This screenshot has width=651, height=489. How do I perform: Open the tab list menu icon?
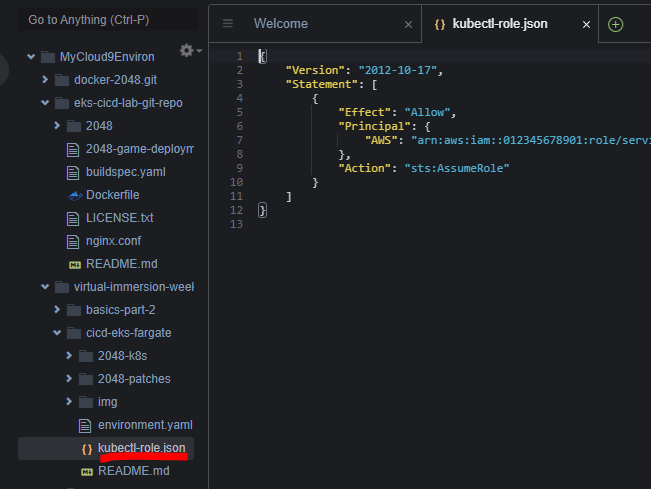[228, 23]
